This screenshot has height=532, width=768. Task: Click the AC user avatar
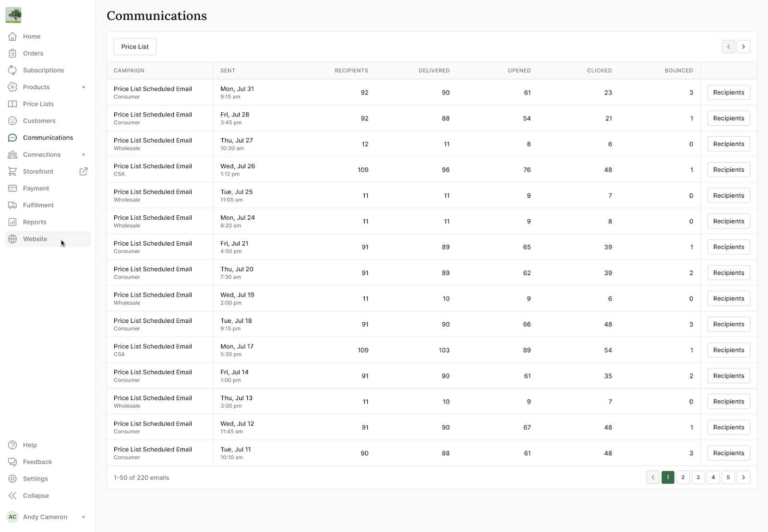[x=12, y=517]
